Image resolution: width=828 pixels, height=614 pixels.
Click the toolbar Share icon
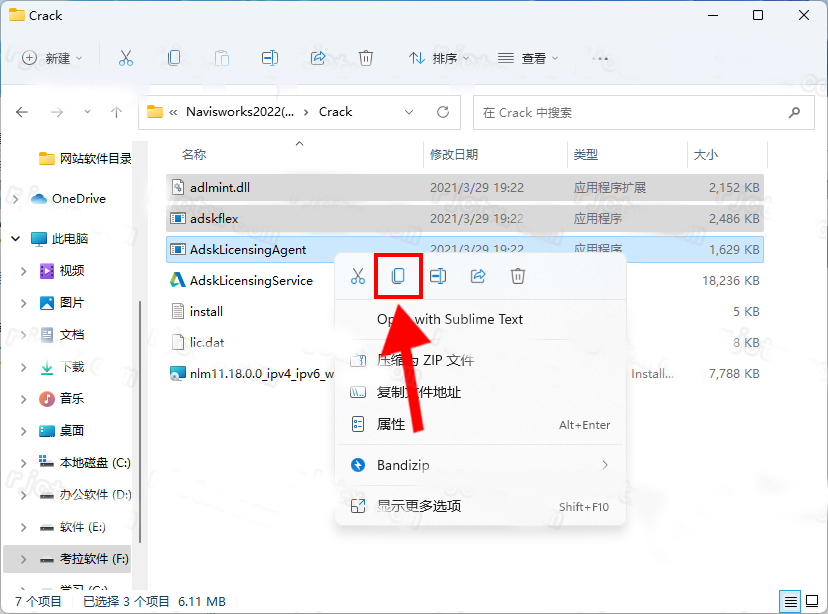(x=318, y=58)
